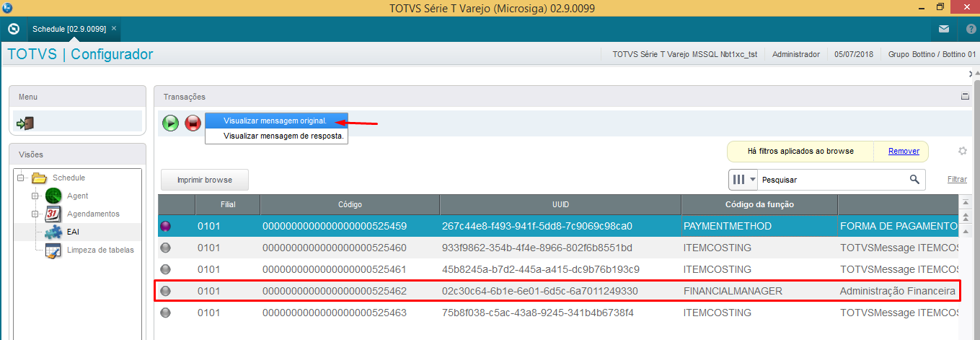
Task: Click FORMA DE PAGAMENTO description cell
Action: point(898,226)
